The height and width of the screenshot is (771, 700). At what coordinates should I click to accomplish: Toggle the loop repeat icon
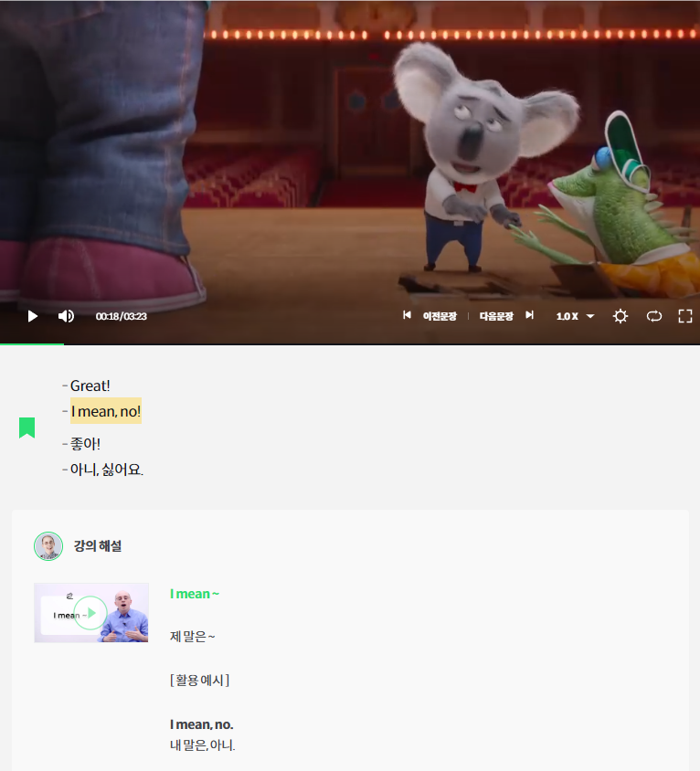[653, 316]
